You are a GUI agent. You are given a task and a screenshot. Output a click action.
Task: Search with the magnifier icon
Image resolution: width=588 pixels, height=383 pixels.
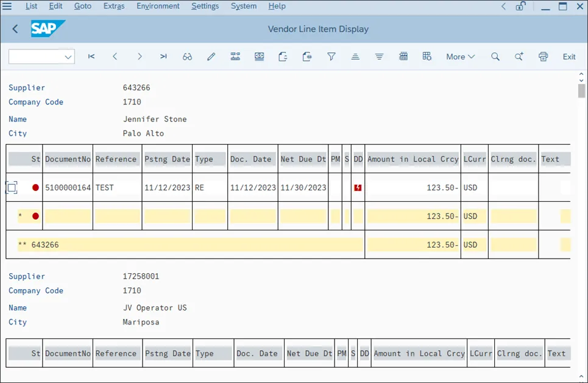[x=495, y=56]
